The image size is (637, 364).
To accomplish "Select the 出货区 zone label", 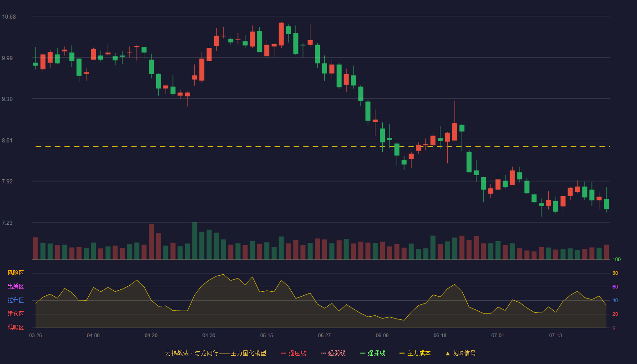I will click(x=15, y=287).
